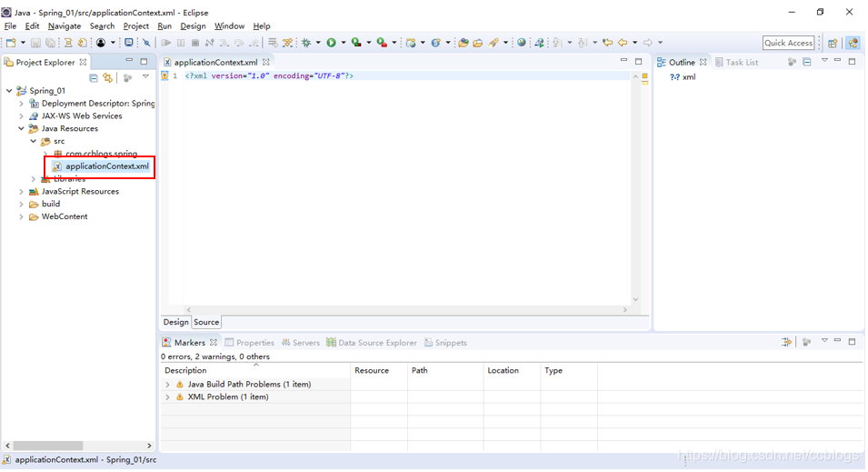Expand the build folder node
This screenshot has height=472, width=868.
pos(22,204)
